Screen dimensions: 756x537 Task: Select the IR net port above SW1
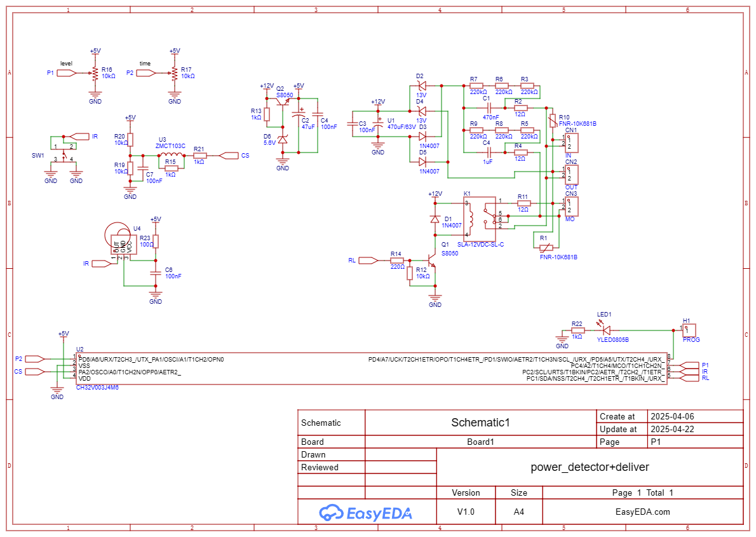79,137
